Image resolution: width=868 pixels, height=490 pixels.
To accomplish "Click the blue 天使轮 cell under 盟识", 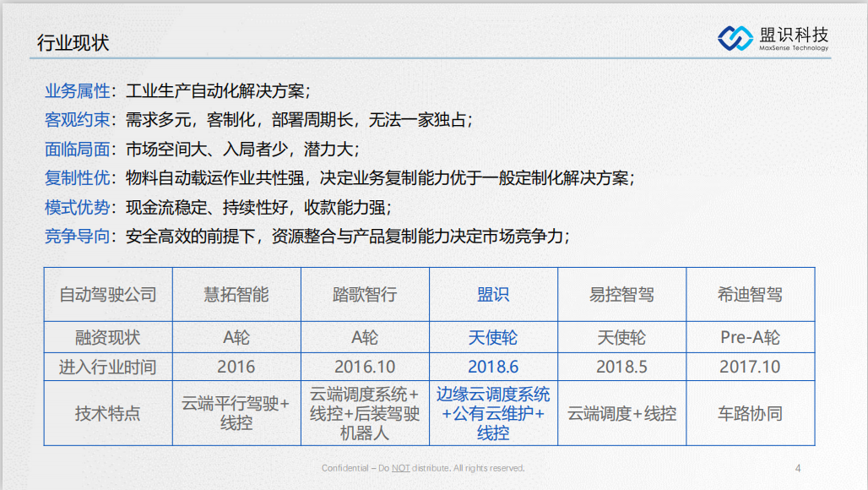I will (x=493, y=337).
